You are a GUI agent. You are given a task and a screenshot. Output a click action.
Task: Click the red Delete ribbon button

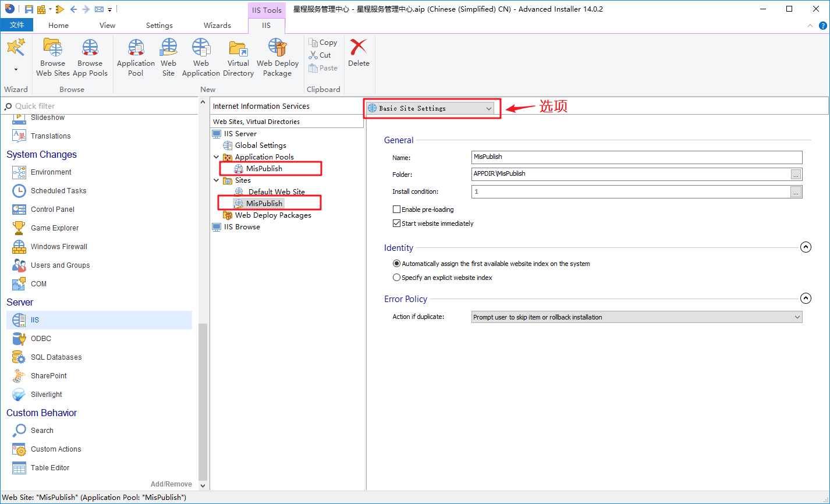pos(359,54)
